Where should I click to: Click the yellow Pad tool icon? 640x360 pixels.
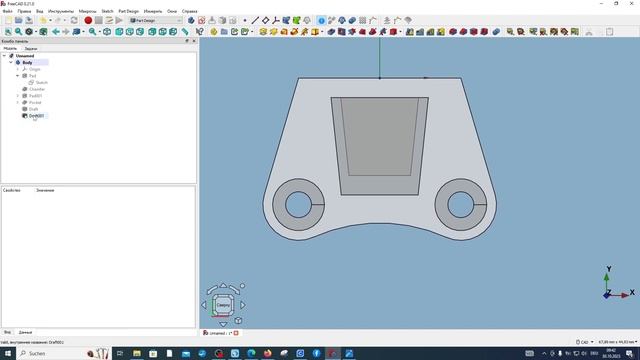(263, 31)
